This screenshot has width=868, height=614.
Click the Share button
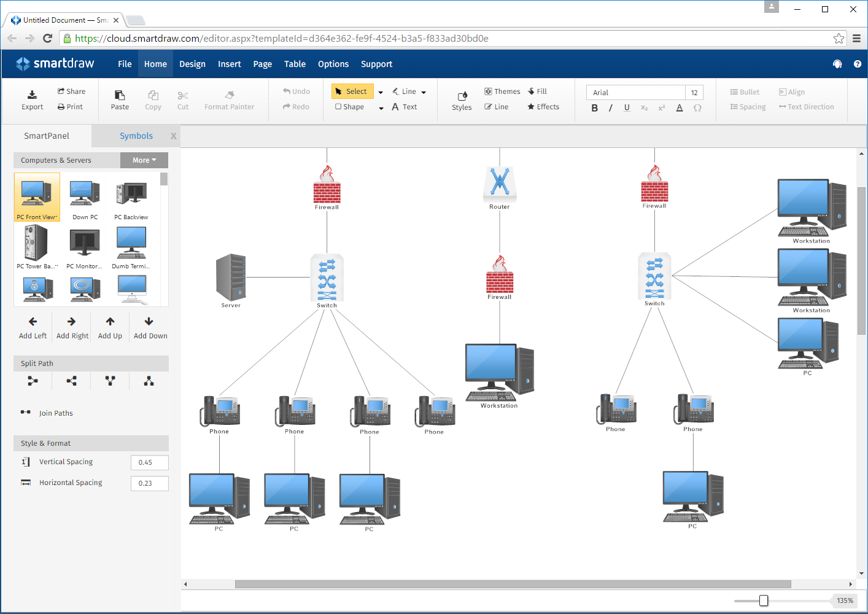tap(72, 91)
